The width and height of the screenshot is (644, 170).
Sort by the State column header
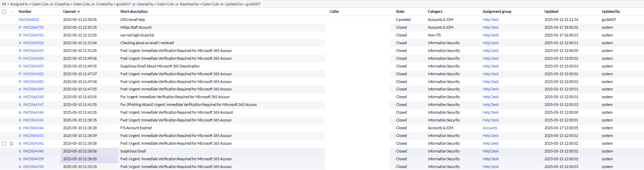click(x=400, y=11)
